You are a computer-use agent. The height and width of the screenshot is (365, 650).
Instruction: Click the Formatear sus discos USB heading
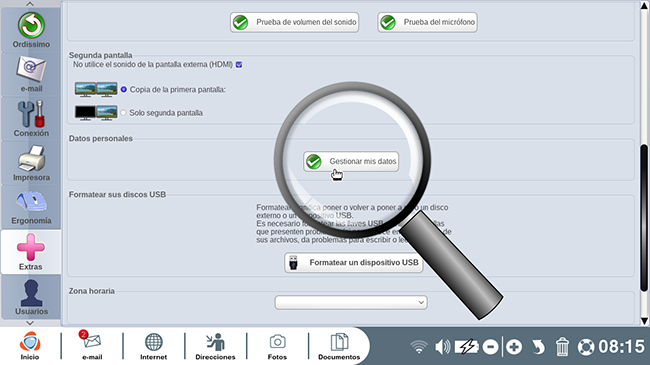[x=117, y=195]
